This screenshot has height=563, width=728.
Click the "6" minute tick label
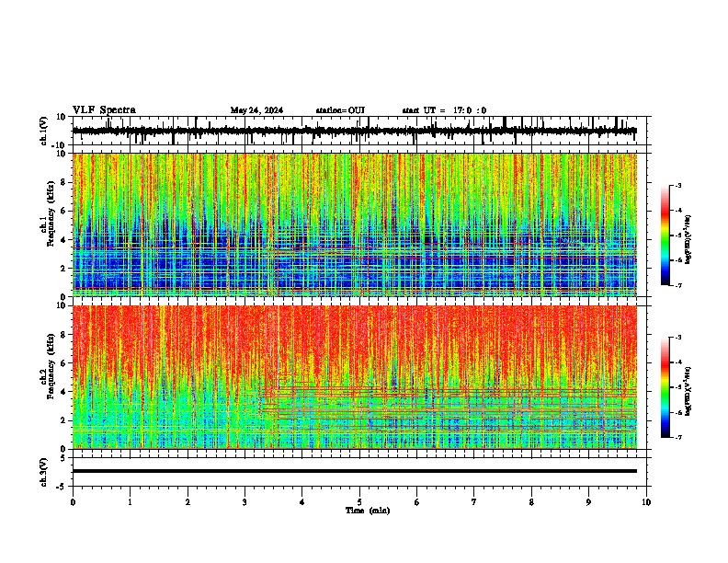pos(417,502)
